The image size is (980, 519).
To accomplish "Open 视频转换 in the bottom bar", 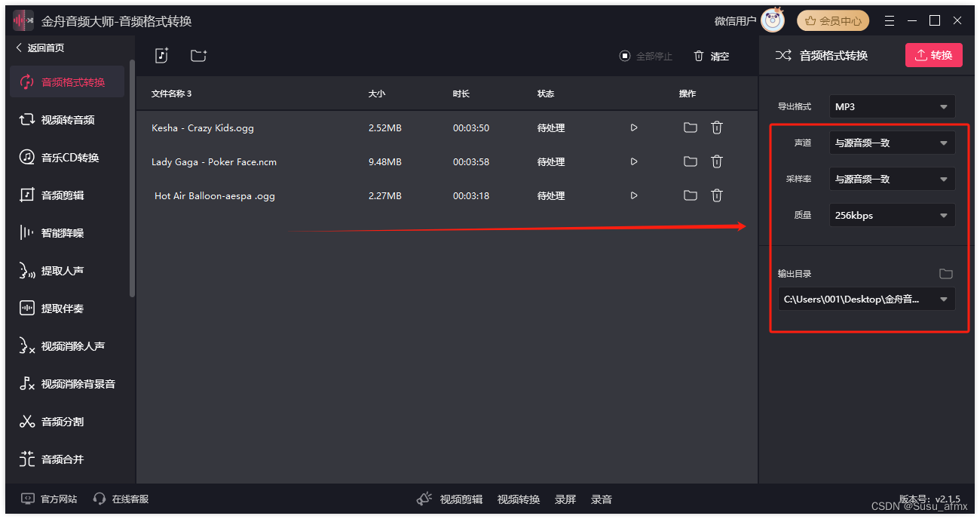I will (519, 499).
